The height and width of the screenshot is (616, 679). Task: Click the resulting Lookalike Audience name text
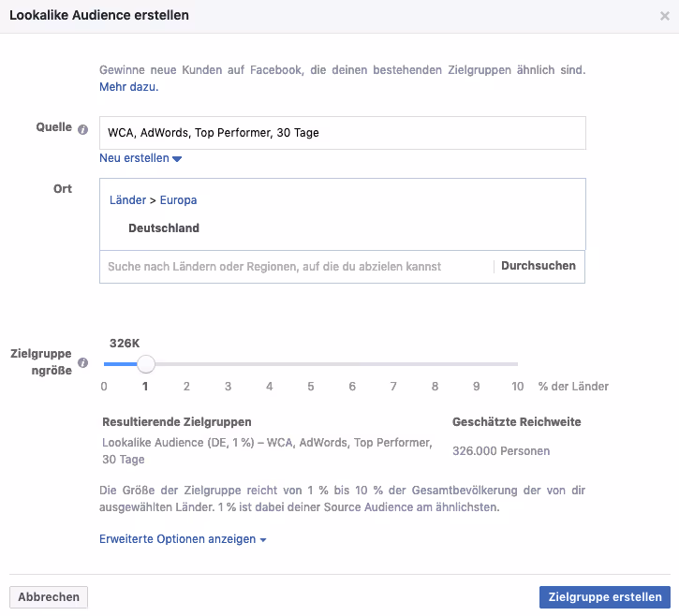[267, 450]
